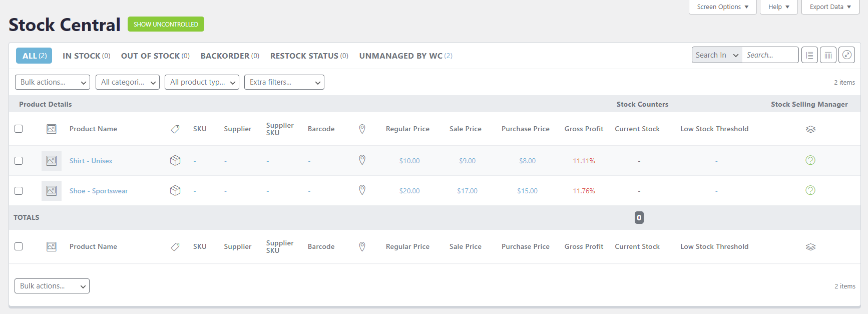Toggle the select-all checkbox in top header
868x314 pixels.
(x=19, y=129)
